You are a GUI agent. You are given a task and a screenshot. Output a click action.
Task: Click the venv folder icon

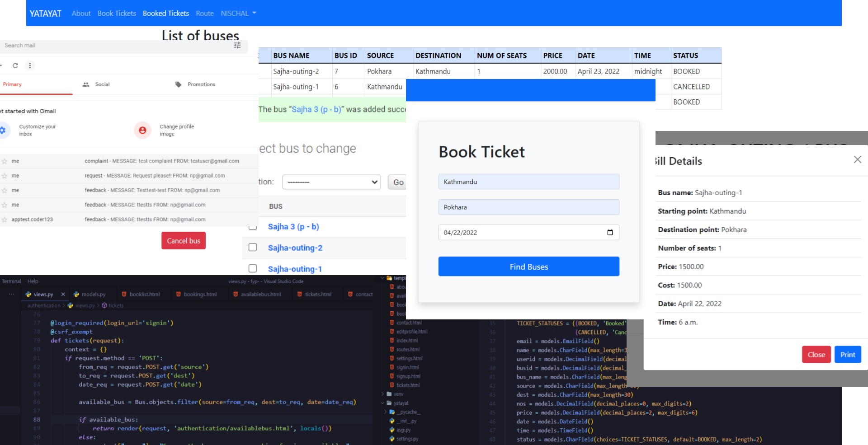coord(389,394)
